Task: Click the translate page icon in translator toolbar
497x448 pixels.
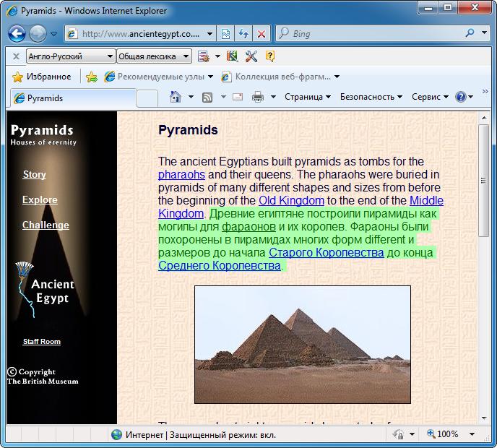Action: point(204,56)
